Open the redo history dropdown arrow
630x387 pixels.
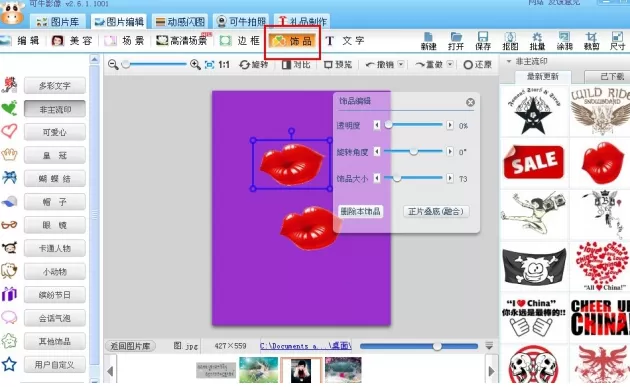(450, 64)
